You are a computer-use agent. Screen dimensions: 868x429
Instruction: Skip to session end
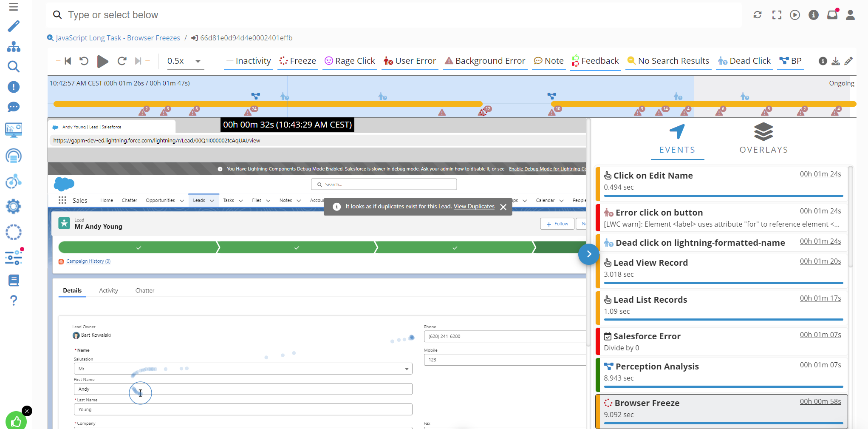138,61
